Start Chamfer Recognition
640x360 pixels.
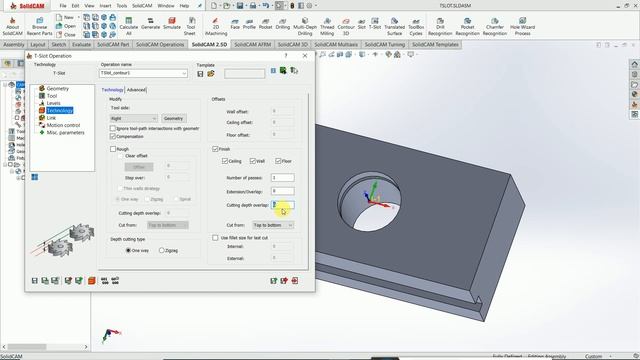pos(495,27)
